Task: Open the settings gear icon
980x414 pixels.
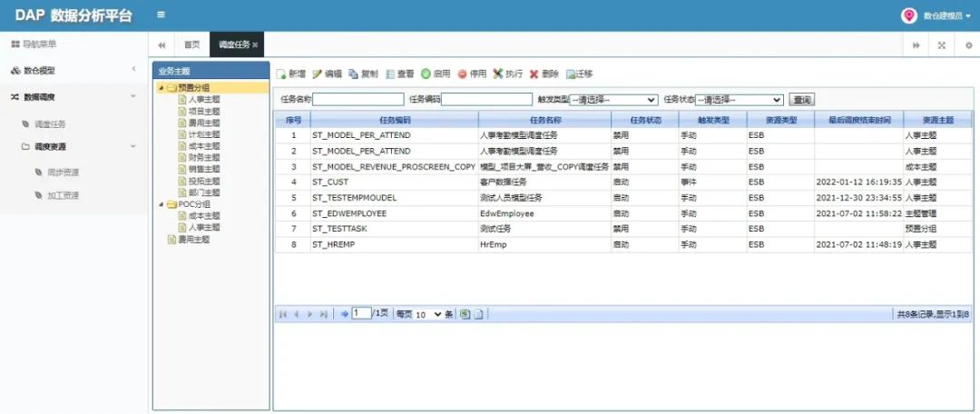Action: (969, 45)
